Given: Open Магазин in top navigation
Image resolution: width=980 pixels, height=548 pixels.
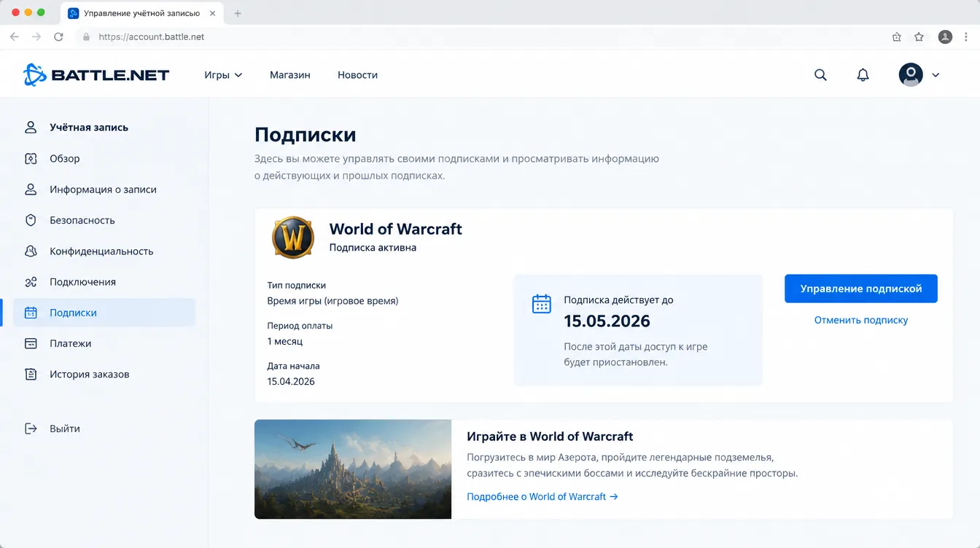Looking at the screenshot, I should (x=289, y=74).
